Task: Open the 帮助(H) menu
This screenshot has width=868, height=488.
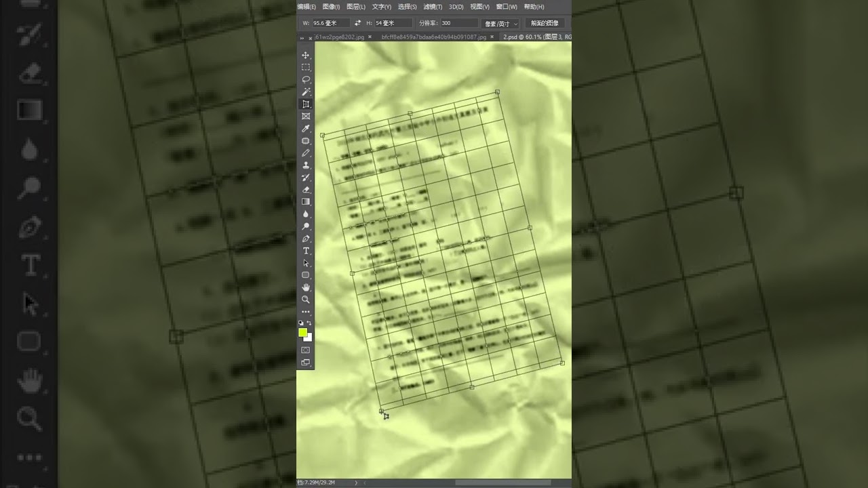Action: [x=534, y=7]
